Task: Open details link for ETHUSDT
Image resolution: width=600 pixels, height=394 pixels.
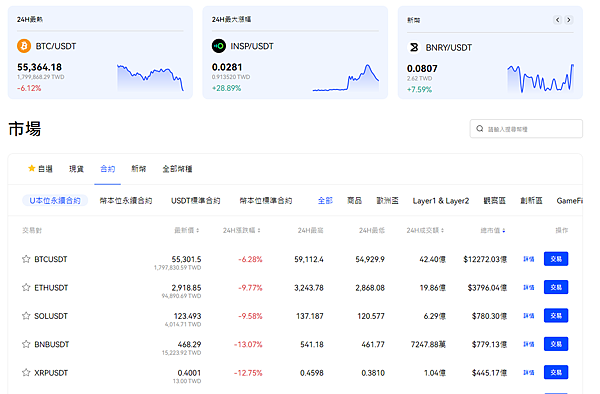Action: coord(529,287)
